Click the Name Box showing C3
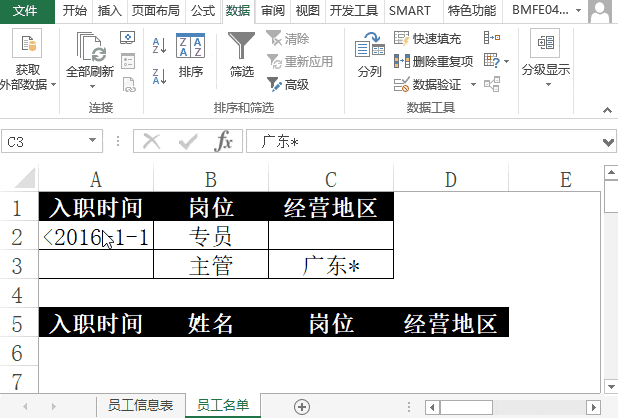This screenshot has height=418, width=618. tap(44, 141)
